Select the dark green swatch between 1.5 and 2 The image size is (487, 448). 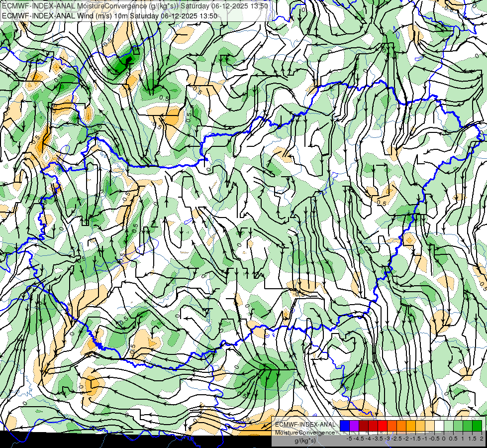477,426
